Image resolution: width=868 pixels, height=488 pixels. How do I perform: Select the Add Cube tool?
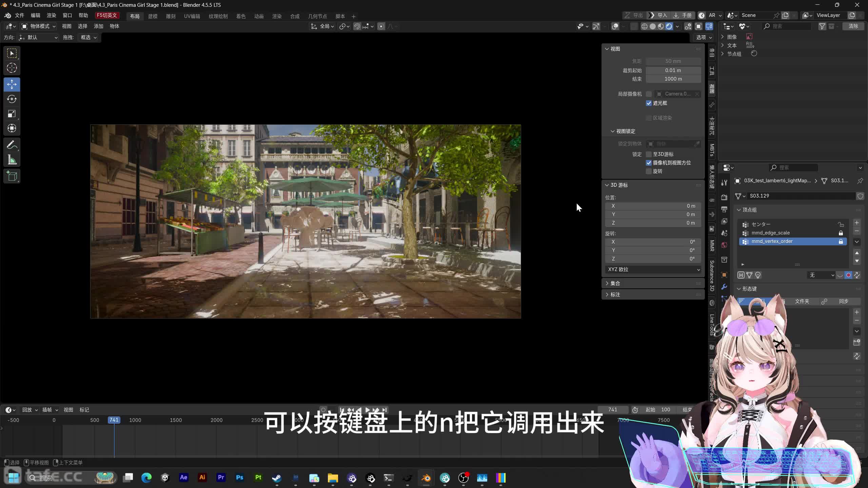(12, 176)
